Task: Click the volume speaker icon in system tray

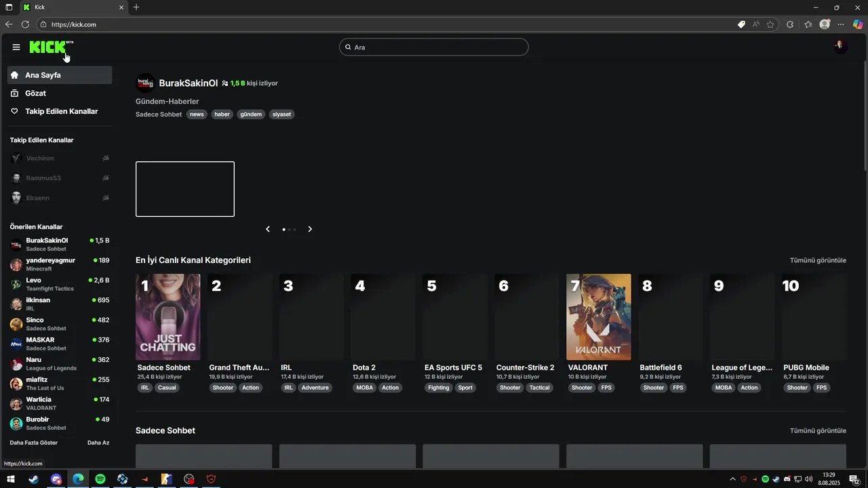Action: point(808,479)
